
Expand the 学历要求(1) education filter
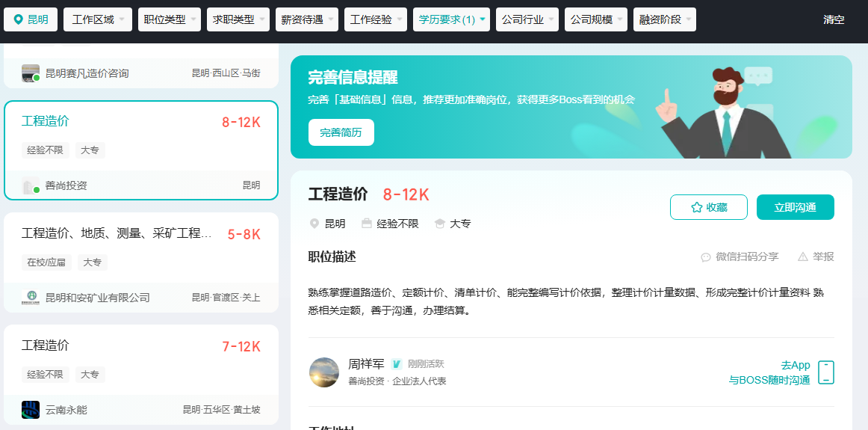[x=451, y=19]
